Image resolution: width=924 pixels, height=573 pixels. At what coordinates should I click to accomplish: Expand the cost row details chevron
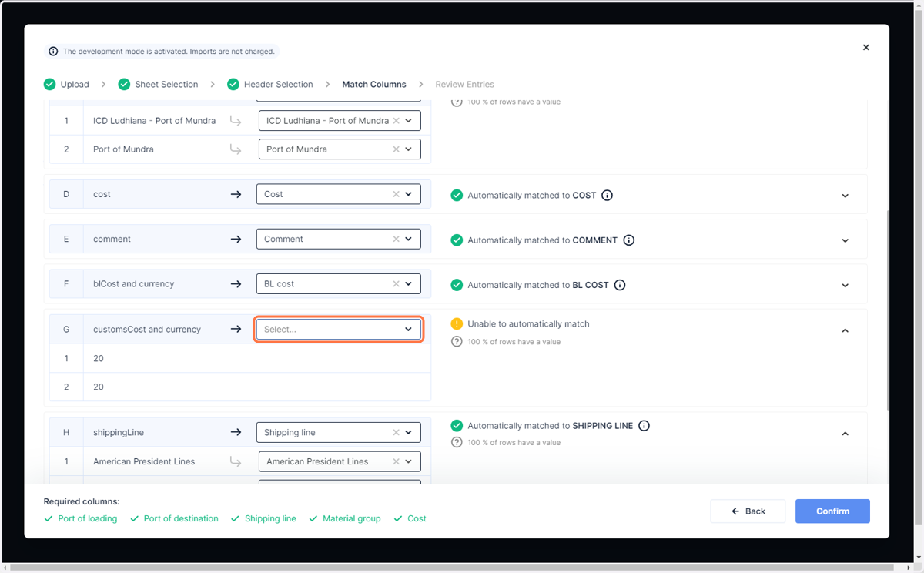coord(845,196)
